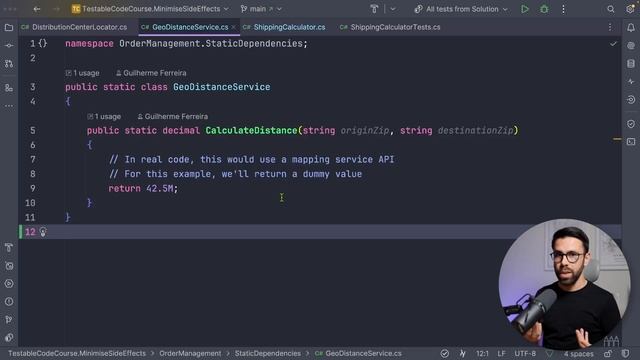Click line number 5 in the gutter

[x=32, y=131]
